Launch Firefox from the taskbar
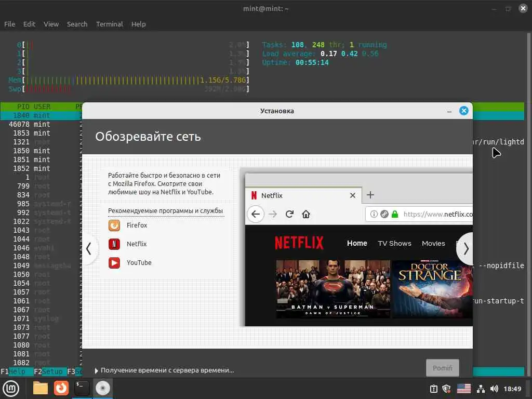 61,388
